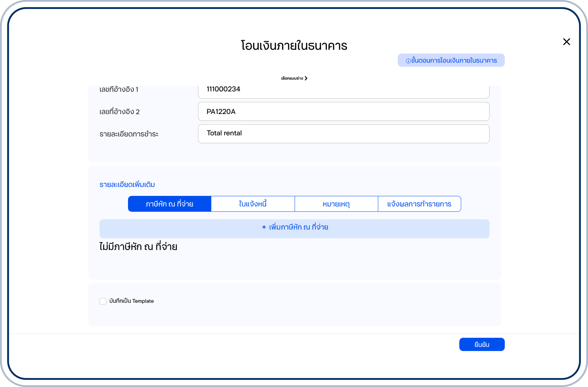Tick the บันทึกเป็น Template checkbox
The width and height of the screenshot is (588, 387).
pyautogui.click(x=103, y=301)
